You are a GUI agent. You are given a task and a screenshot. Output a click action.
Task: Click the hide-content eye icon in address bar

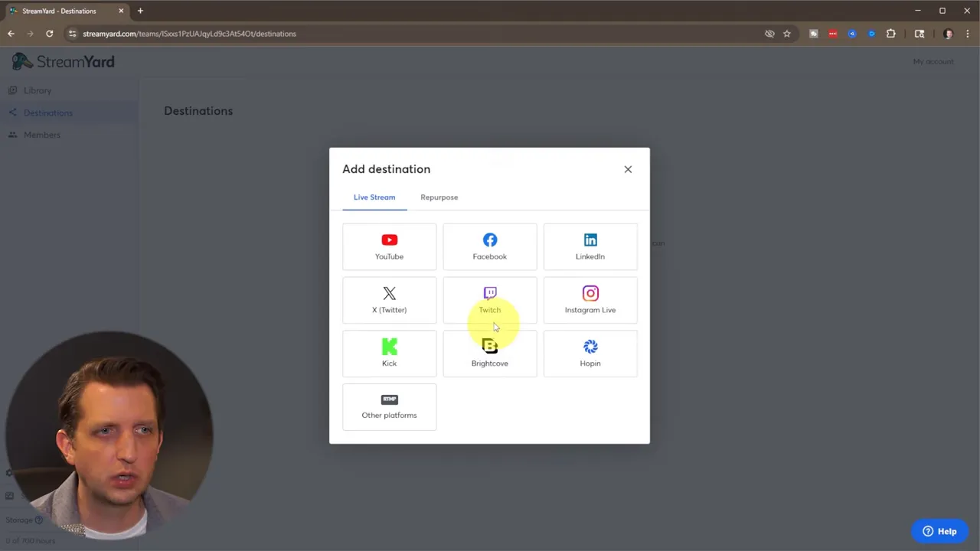point(769,34)
